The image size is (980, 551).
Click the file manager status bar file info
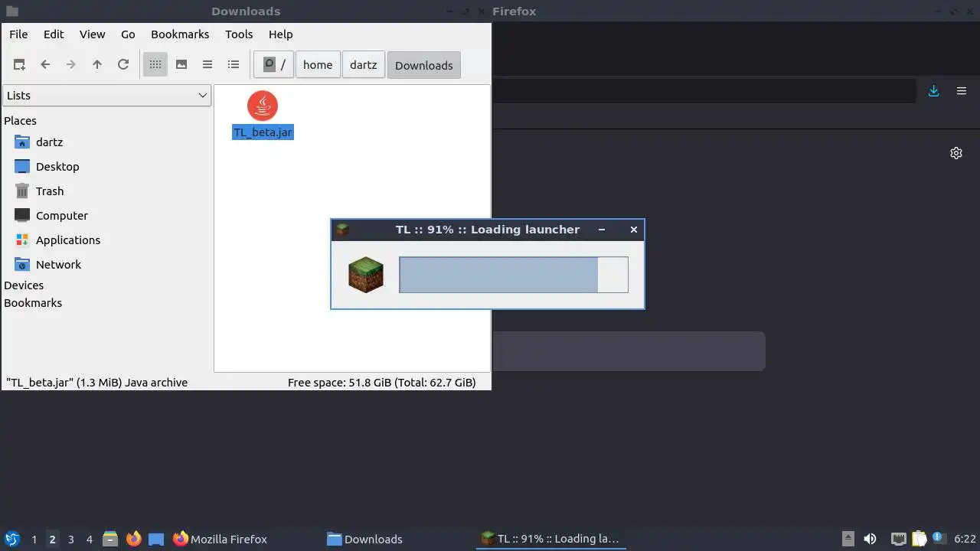(x=96, y=383)
